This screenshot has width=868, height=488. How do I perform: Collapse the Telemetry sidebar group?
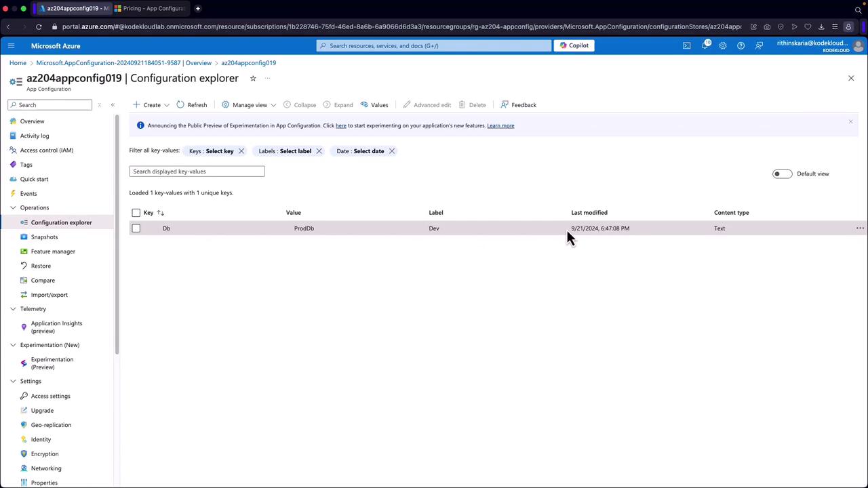[13, 309]
